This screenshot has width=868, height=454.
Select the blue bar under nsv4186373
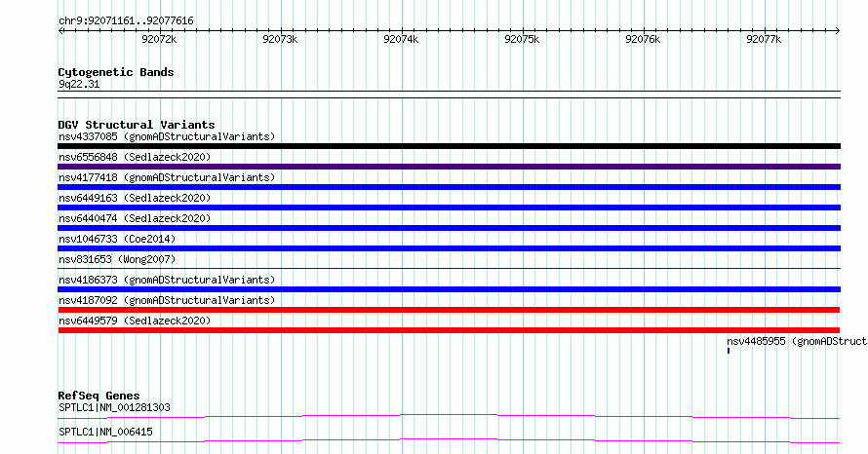tap(449, 289)
